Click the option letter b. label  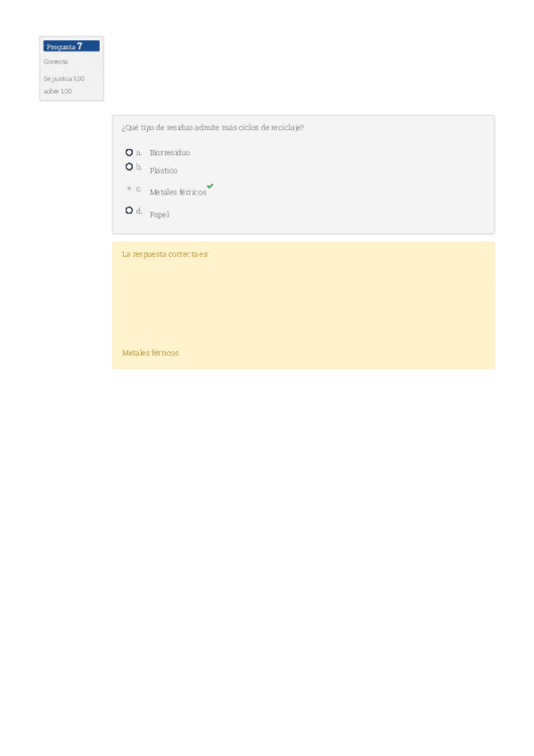click(x=139, y=167)
